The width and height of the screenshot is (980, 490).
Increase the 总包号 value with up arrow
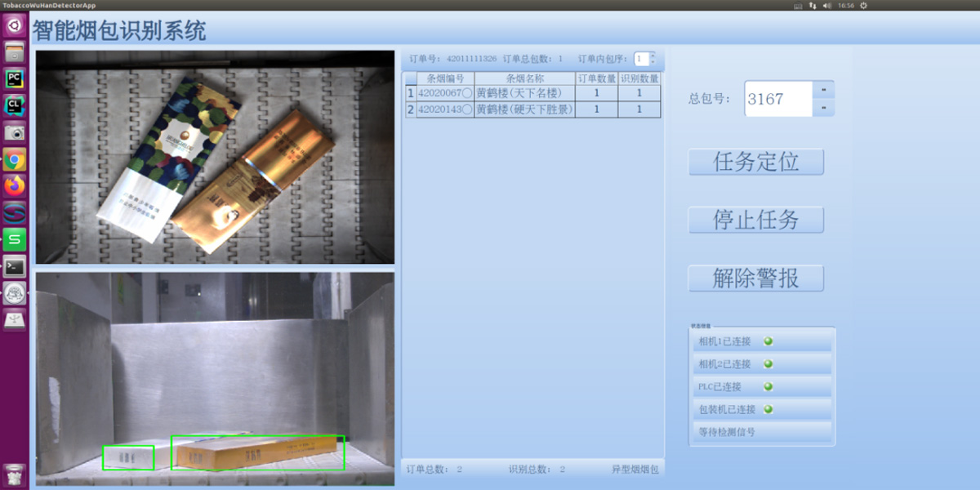(823, 90)
